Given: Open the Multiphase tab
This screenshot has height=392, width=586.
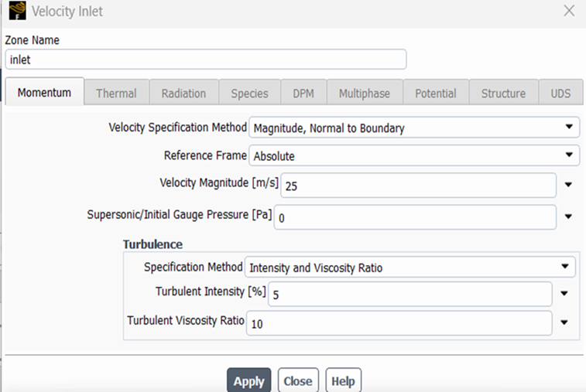Looking at the screenshot, I should tap(365, 93).
